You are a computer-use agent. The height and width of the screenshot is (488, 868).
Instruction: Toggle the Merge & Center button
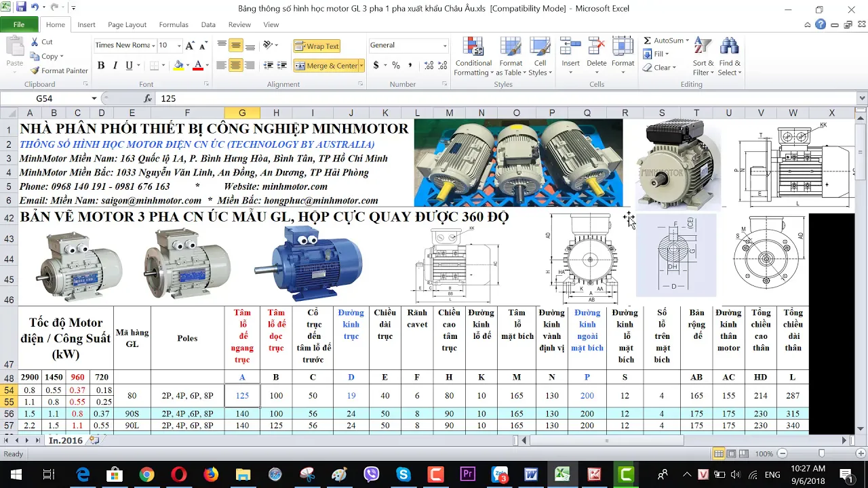click(326, 66)
